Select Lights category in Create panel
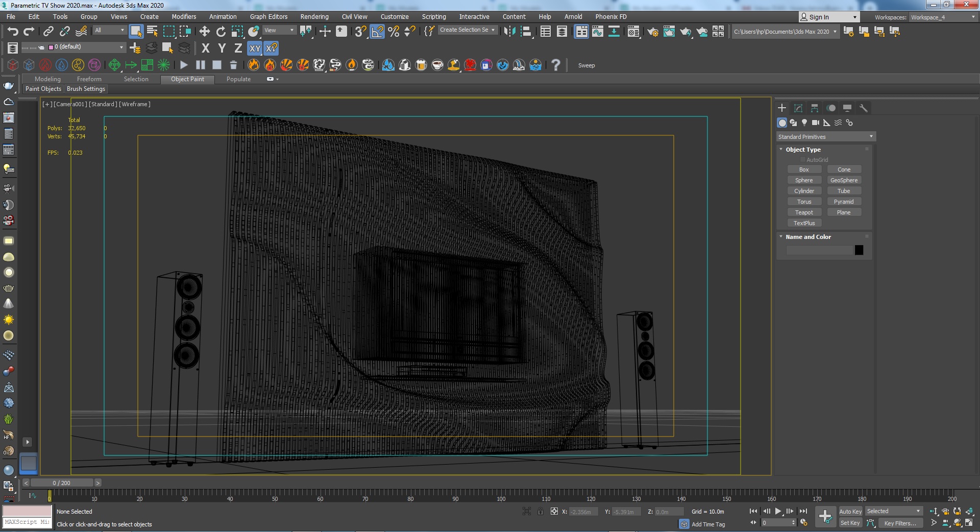Viewport: 980px width, 532px height. [804, 123]
